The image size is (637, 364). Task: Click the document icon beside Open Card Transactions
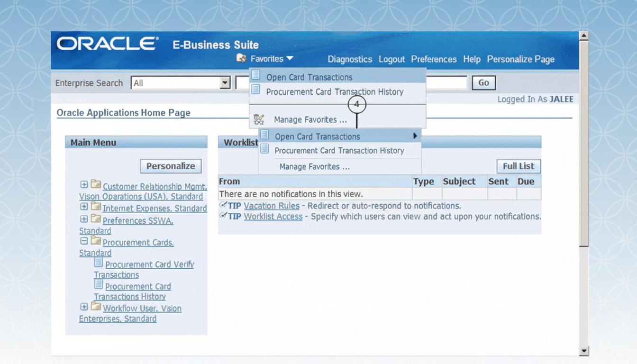point(256,74)
